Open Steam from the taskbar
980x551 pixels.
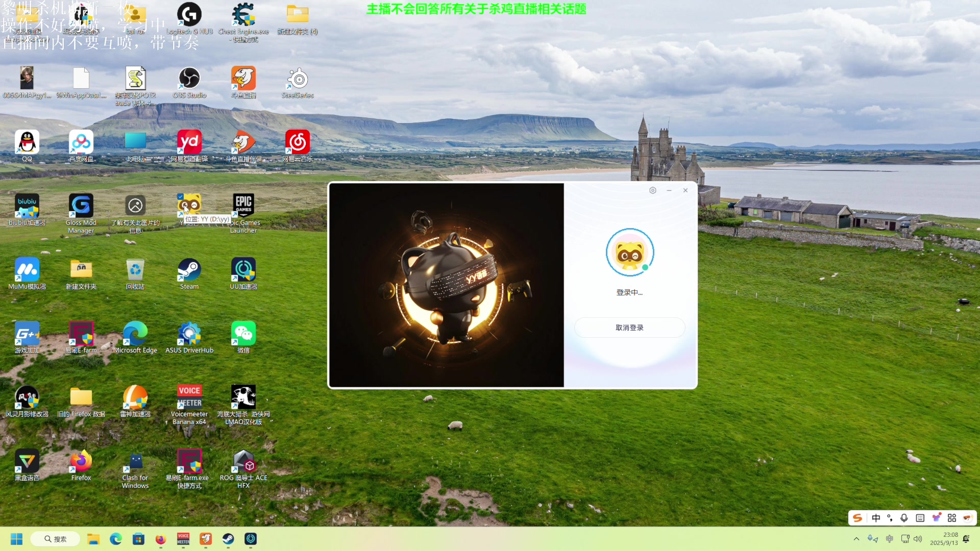[228, 539]
